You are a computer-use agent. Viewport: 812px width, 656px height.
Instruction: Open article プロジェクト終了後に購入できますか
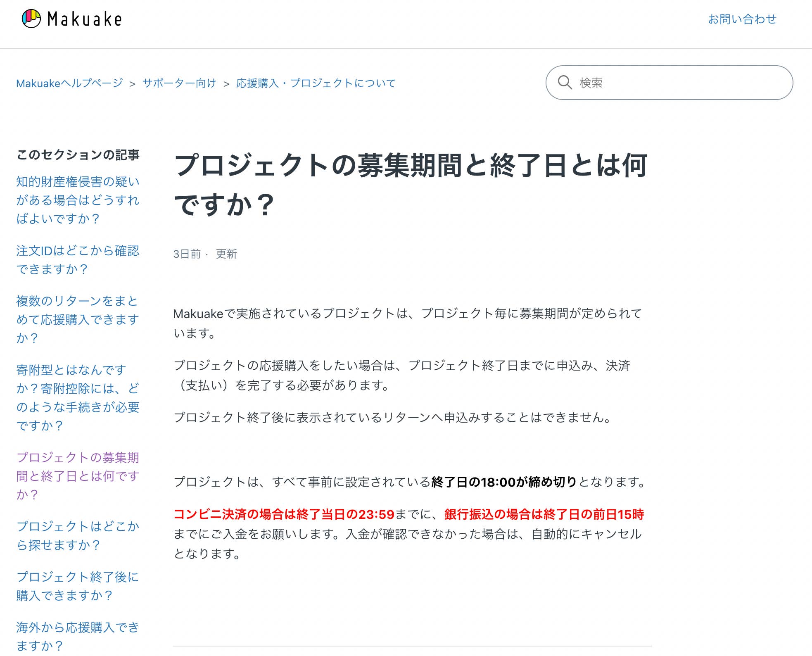tap(78, 586)
